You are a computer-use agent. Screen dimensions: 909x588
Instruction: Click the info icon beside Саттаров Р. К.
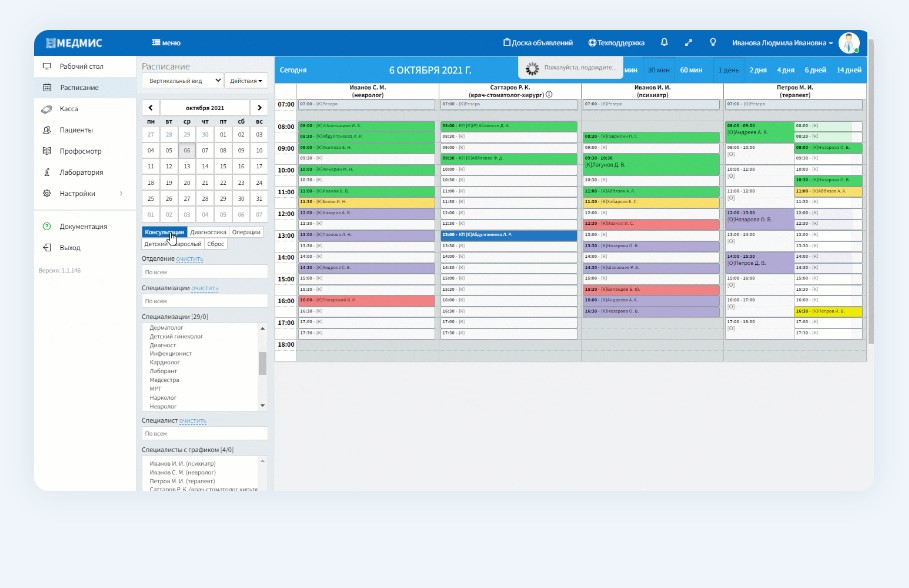pyautogui.click(x=548, y=94)
